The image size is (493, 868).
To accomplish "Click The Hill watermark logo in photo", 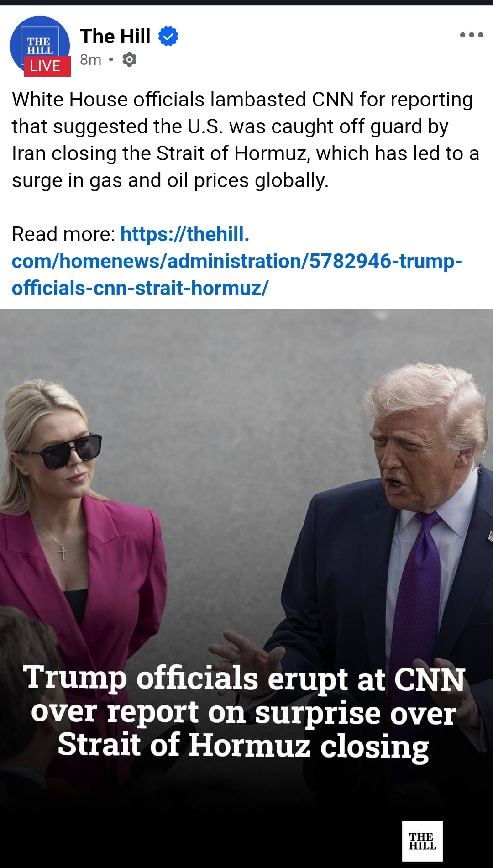I will point(422,841).
